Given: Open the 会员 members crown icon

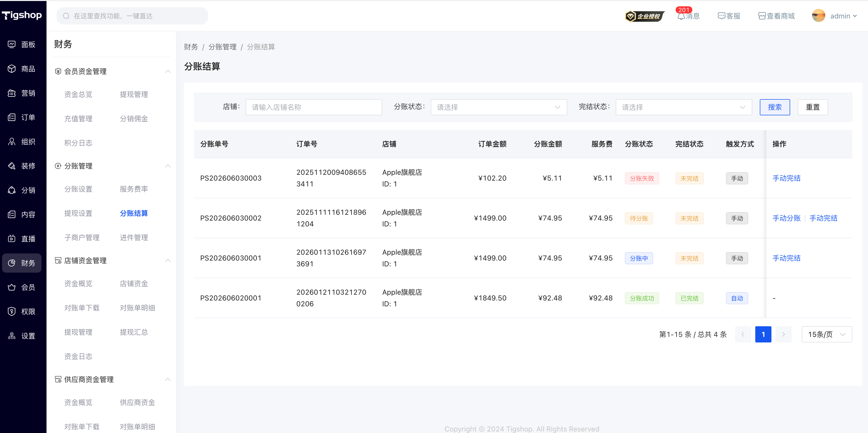Looking at the screenshot, I should coord(12,287).
